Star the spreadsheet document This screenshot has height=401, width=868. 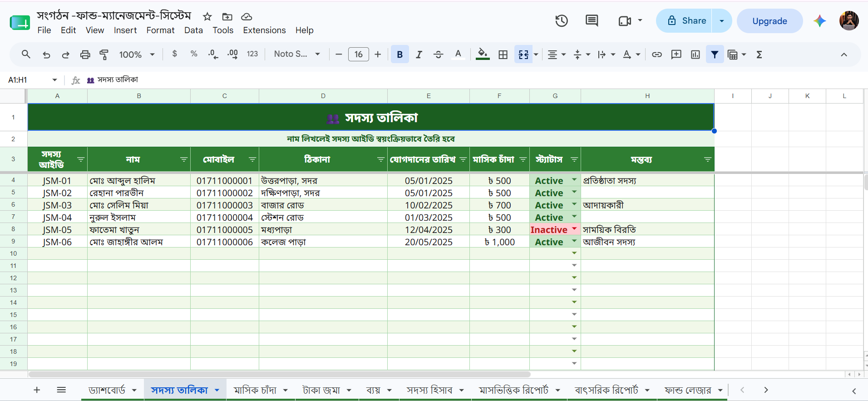(207, 17)
